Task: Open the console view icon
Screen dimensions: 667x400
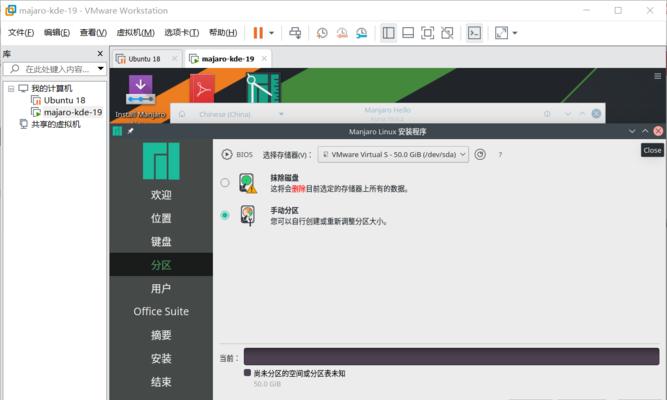Action: [474, 33]
